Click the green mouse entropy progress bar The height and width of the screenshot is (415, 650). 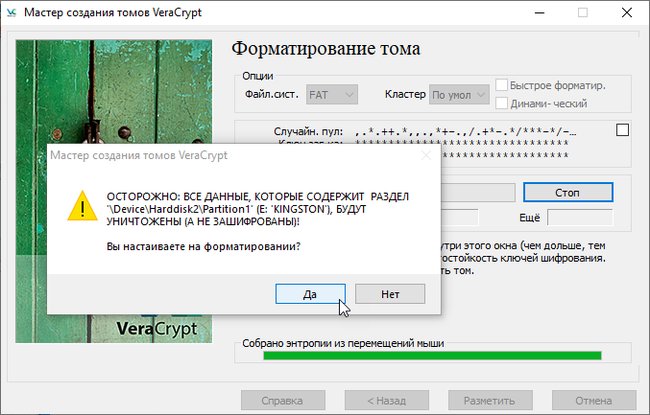coord(432,355)
